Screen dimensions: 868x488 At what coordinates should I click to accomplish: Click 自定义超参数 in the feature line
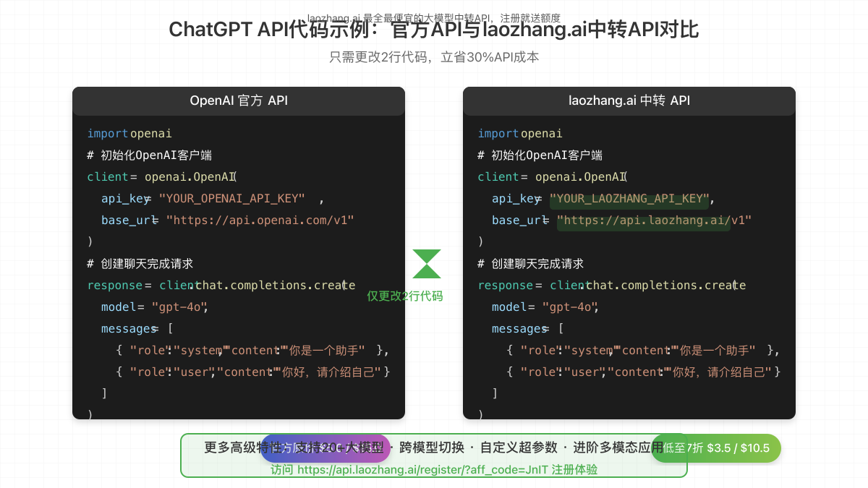click(x=519, y=448)
